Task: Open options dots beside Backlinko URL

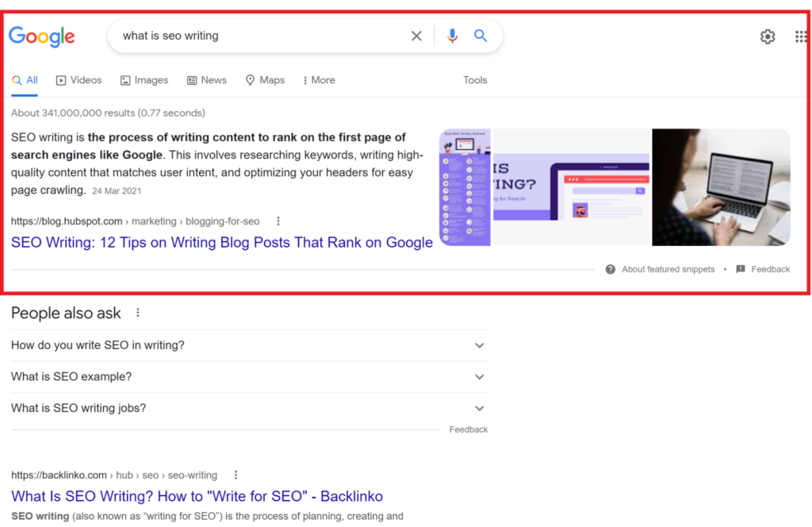Action: [236, 475]
